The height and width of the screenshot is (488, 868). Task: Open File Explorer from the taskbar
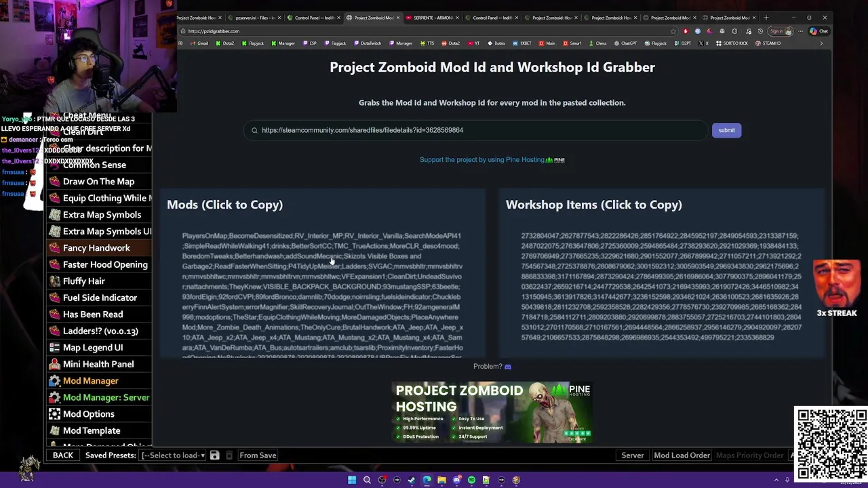[441, 480]
